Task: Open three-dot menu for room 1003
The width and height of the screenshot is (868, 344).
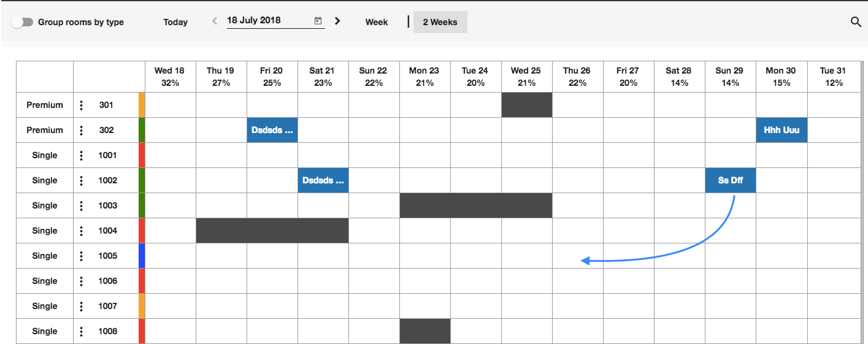Action: point(82,205)
